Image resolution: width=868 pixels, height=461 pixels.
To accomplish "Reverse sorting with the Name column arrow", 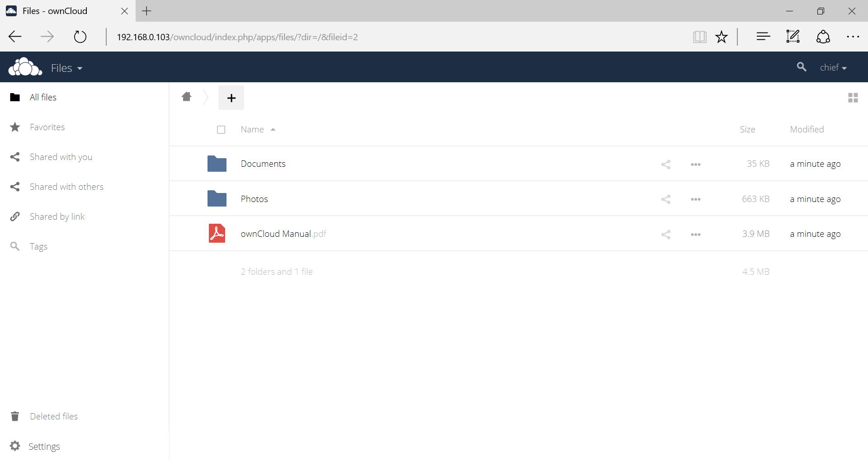I will 273,129.
